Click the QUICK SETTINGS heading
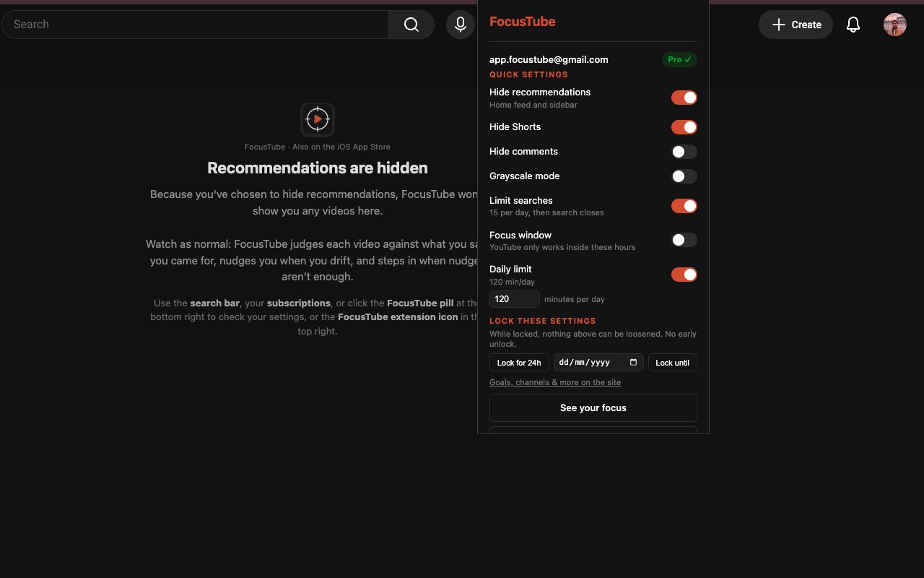This screenshot has width=924, height=578. (x=528, y=74)
